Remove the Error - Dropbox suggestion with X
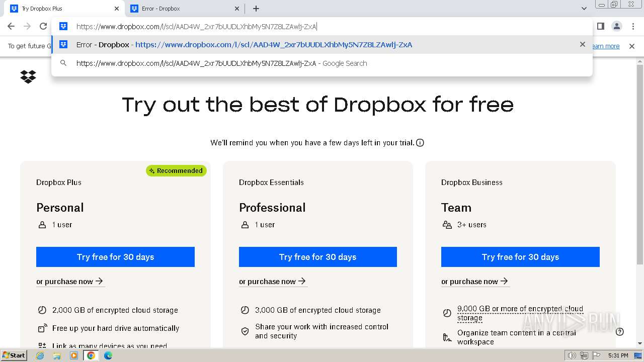The width and height of the screenshot is (644, 362). (583, 44)
